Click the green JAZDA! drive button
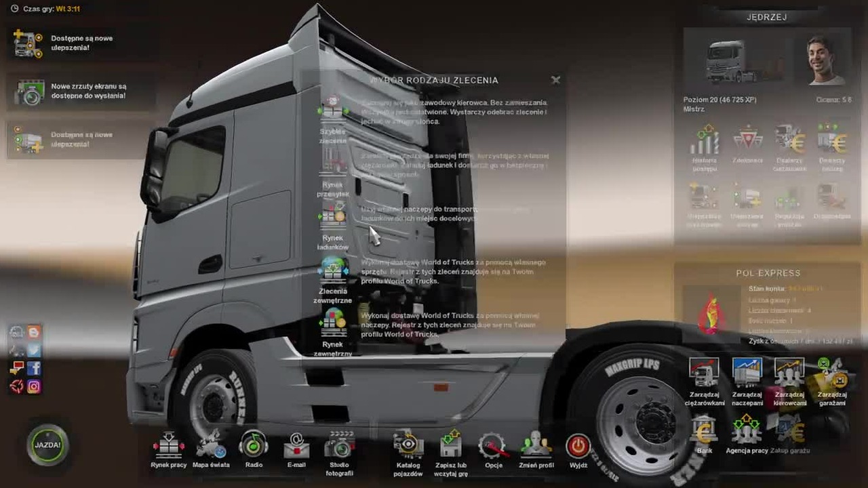Image resolution: width=868 pixels, height=488 pixels. pyautogui.click(x=47, y=445)
